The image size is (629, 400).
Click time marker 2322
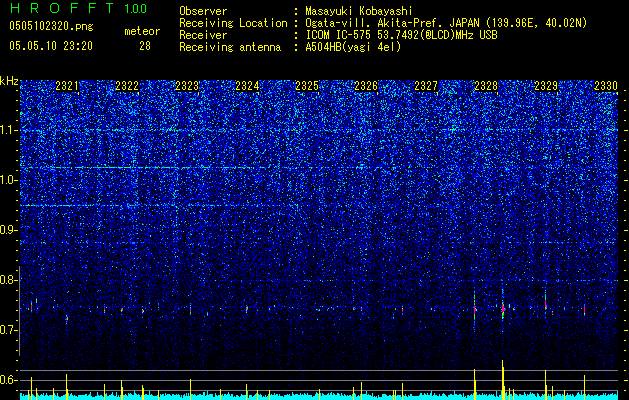point(127,86)
